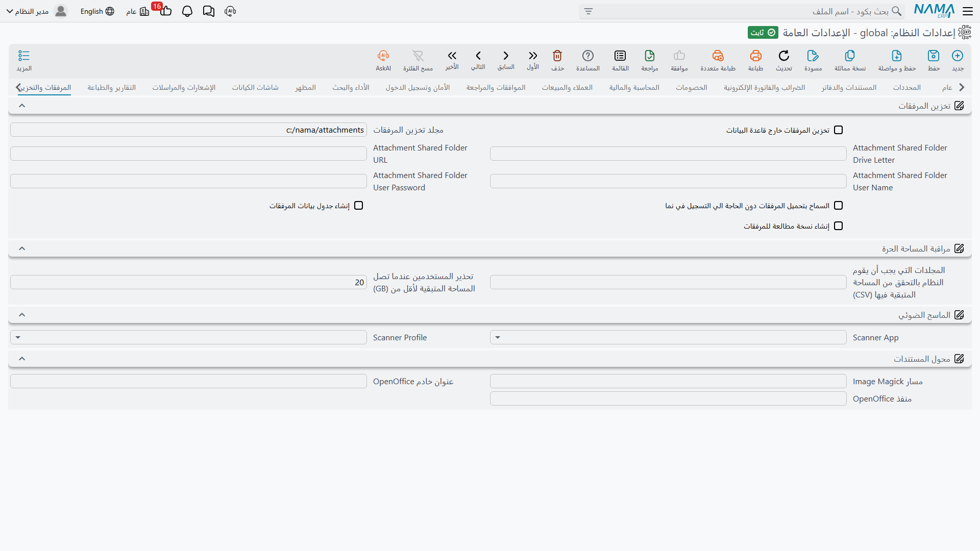The height and width of the screenshot is (551, 980).
Task: Go to التالي (next) record
Action: (478, 56)
